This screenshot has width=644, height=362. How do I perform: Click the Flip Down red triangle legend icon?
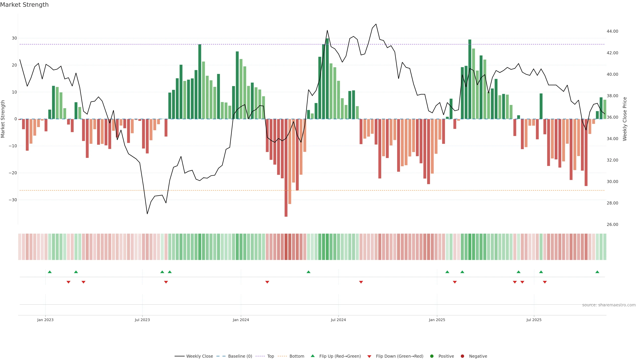(x=369, y=356)
